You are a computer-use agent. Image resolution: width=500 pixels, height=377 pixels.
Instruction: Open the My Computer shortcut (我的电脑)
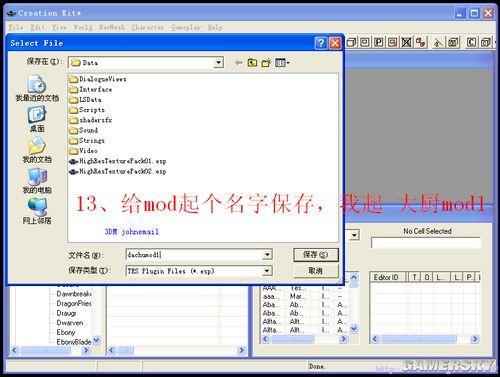pos(37,181)
